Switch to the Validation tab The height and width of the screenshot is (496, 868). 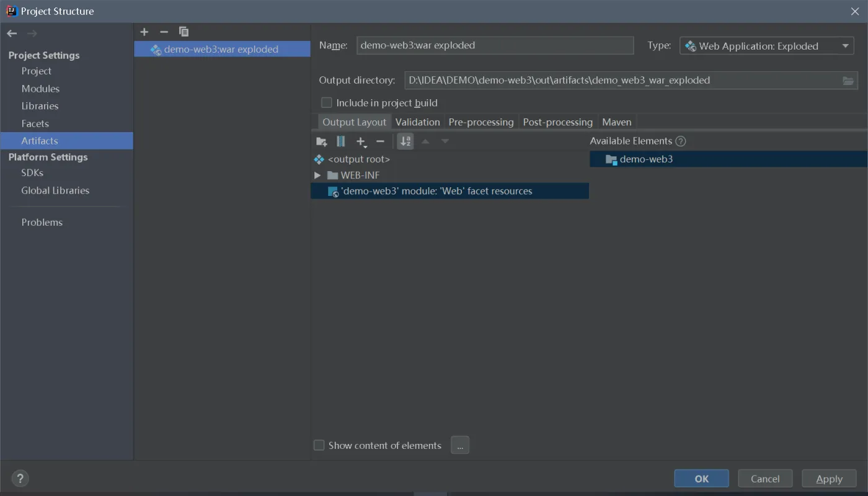coord(418,122)
